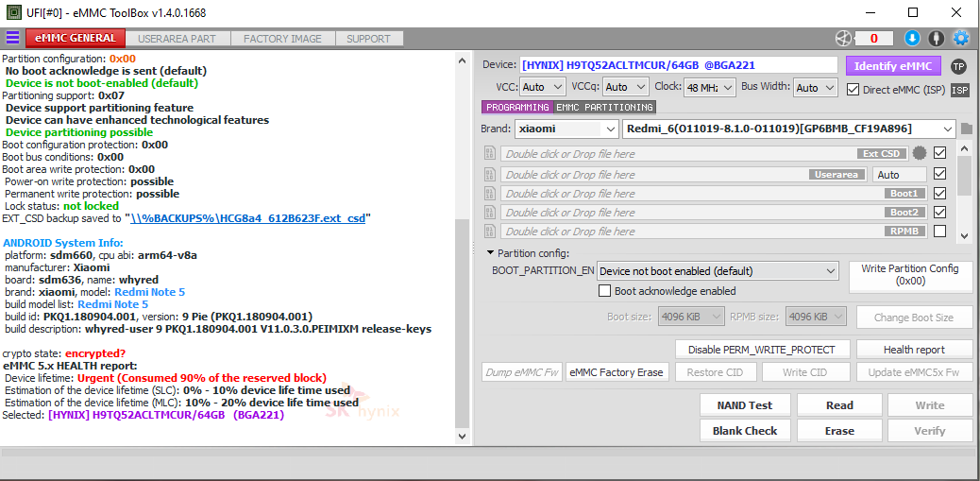This screenshot has height=481, width=980.
Task: Open the BOOT_PARTITION_EN dropdown
Action: 718,271
